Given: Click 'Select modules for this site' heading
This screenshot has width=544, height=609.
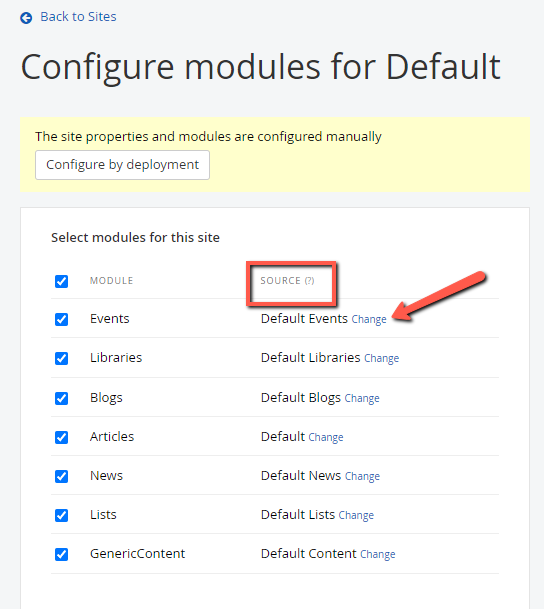Looking at the screenshot, I should (135, 237).
